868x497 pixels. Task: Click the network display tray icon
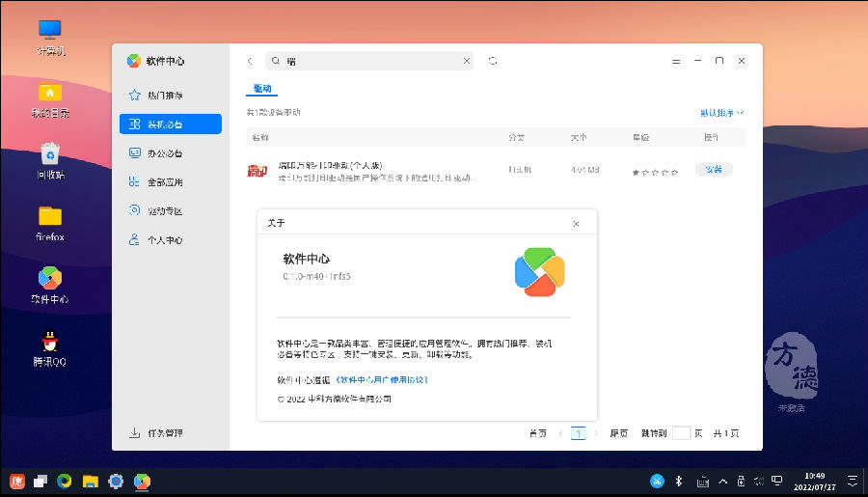777,481
